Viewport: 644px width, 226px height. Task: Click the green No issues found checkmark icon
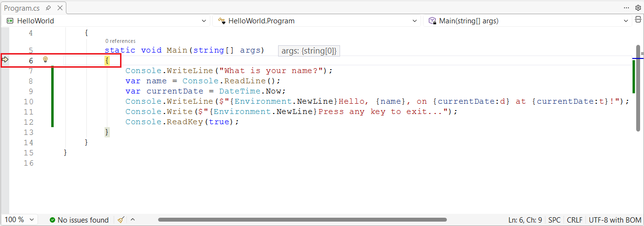(x=52, y=220)
